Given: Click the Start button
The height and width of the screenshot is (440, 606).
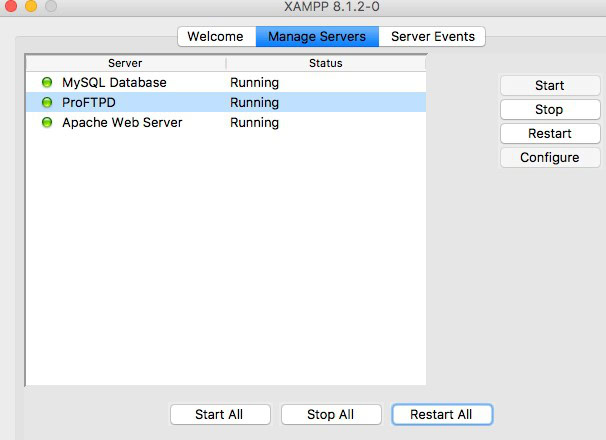Looking at the screenshot, I should [x=550, y=85].
